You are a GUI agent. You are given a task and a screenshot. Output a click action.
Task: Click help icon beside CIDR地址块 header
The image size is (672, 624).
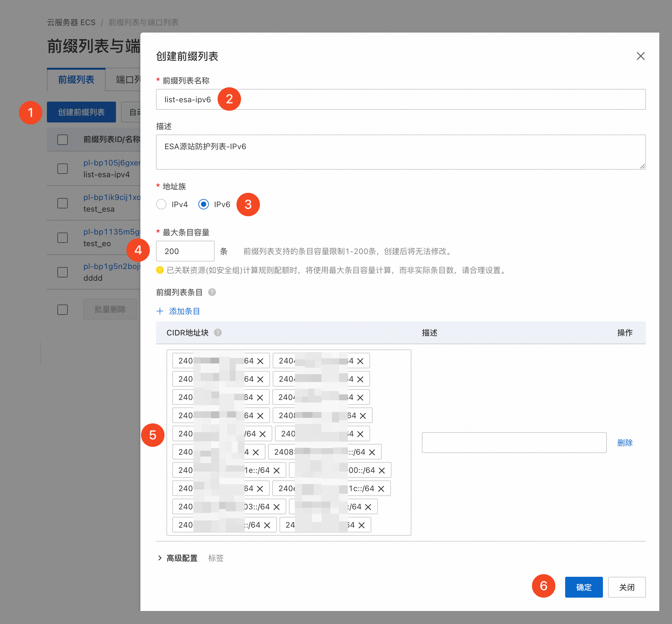[218, 333]
